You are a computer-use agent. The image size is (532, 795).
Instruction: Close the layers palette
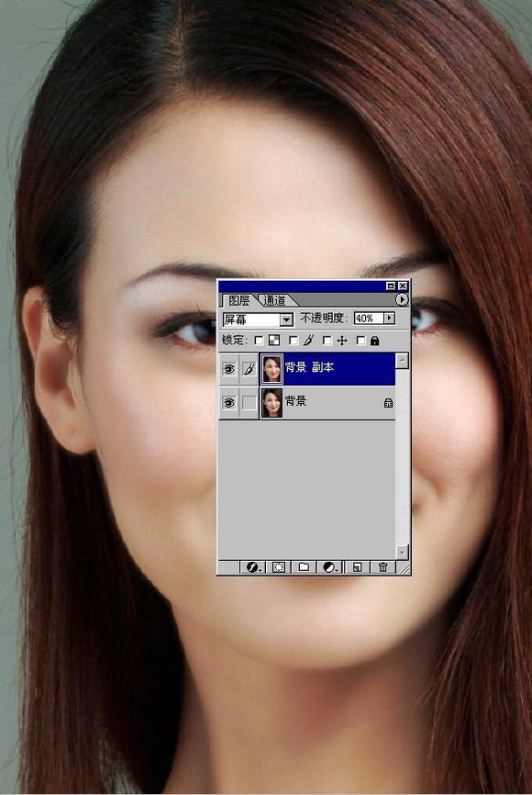[x=403, y=286]
